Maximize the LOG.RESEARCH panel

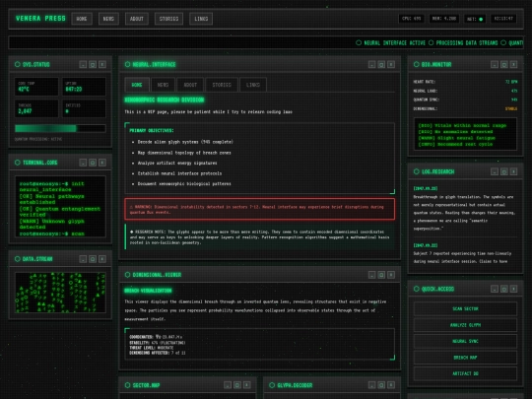pyautogui.click(x=504, y=171)
